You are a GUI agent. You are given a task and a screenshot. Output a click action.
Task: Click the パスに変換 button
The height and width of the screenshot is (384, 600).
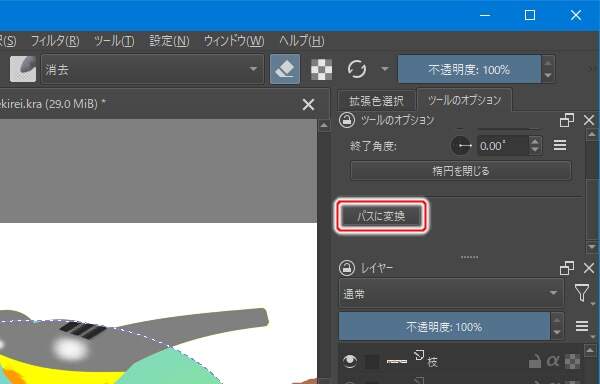(x=382, y=216)
